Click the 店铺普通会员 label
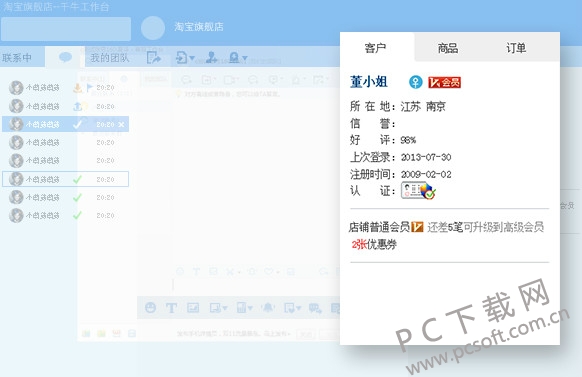Image resolution: width=582 pixels, height=377 pixels. click(x=379, y=227)
